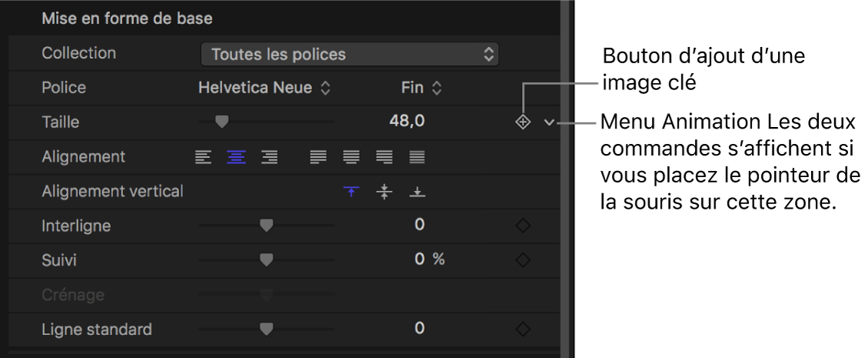
Task: Open the Animation menu chevron for Taille
Action: 549,122
